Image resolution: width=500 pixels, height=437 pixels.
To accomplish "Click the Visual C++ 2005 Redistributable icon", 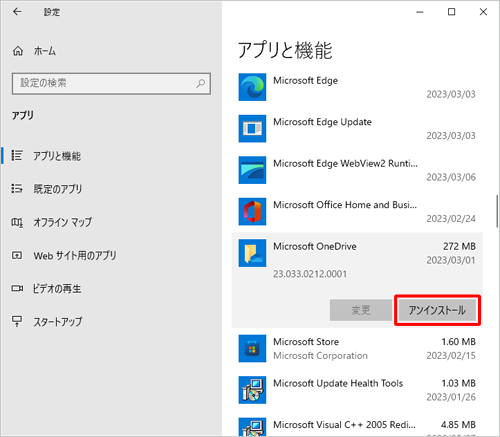I will [x=252, y=427].
